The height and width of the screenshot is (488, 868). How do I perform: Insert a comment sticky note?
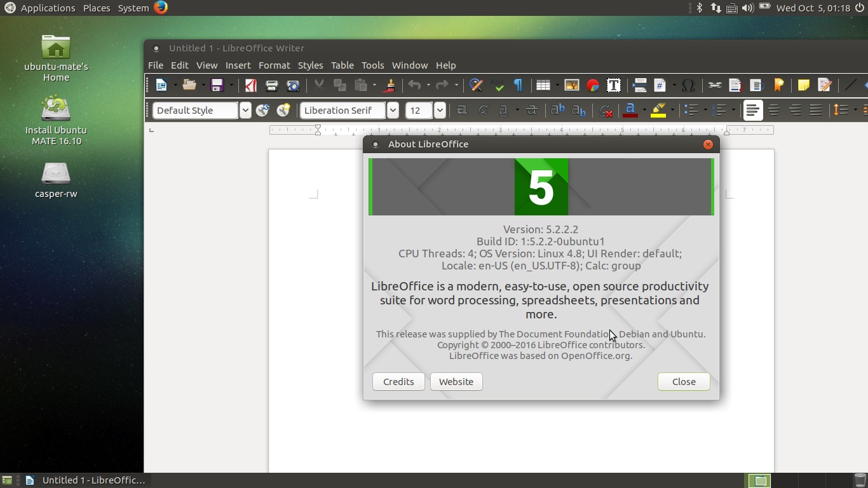tap(804, 85)
